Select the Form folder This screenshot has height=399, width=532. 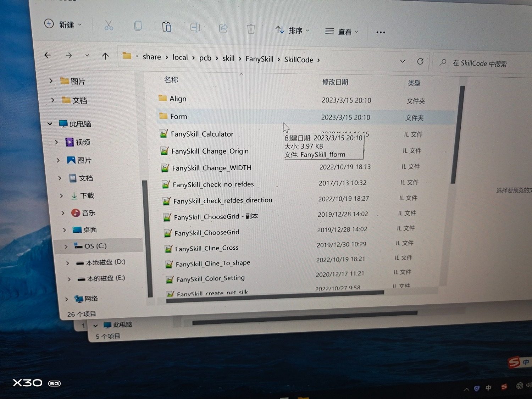point(178,116)
